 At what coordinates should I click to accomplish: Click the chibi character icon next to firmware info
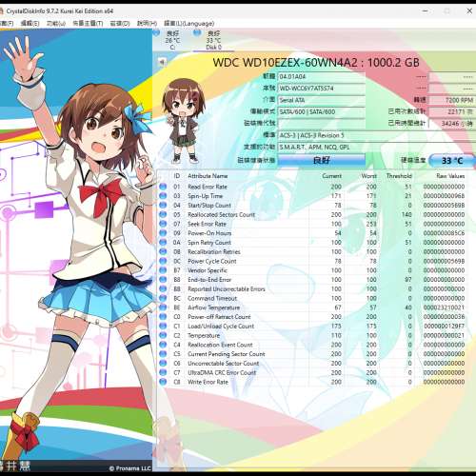(x=183, y=121)
